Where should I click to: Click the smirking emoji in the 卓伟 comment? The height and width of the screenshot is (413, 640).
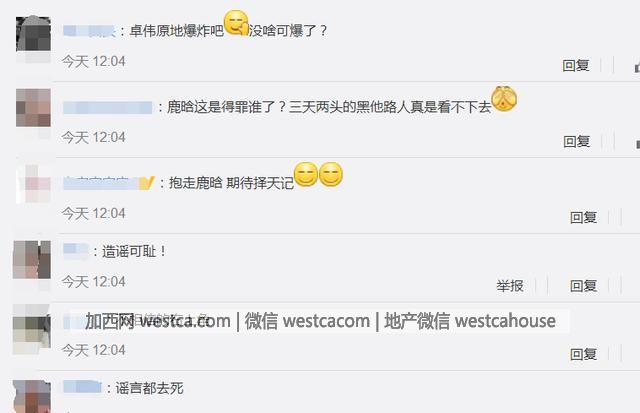236,23
